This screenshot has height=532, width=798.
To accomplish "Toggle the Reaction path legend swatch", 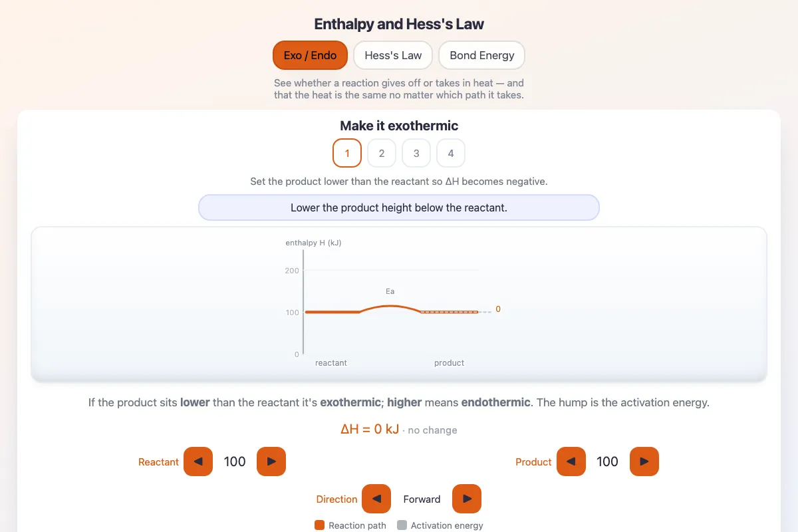I will point(319,525).
